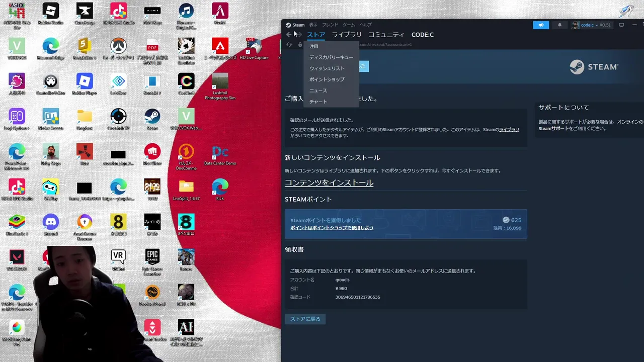The image size is (644, 362).
Task: Click the ¥ 960 total amount
Action: [x=341, y=289]
